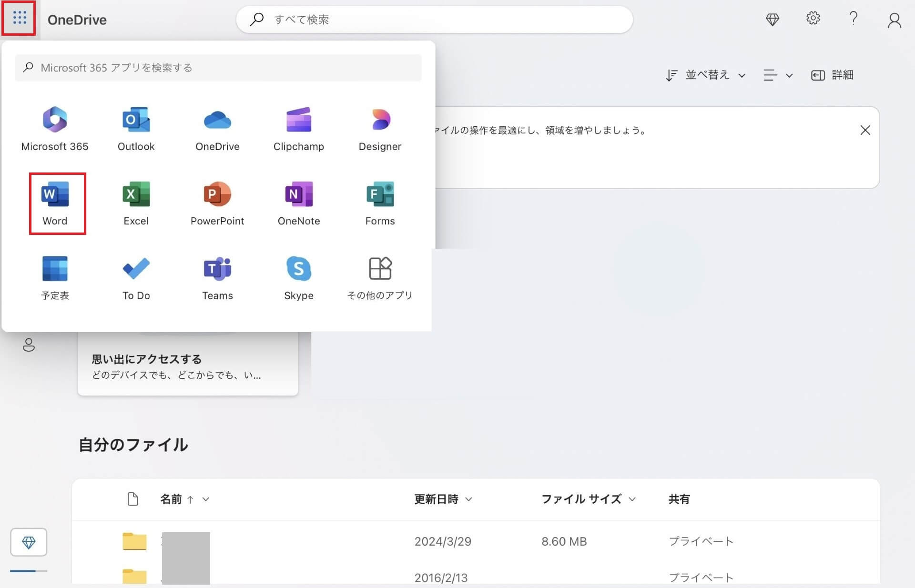The width and height of the screenshot is (915, 588).
Task: Open Designer app
Action: click(x=380, y=129)
